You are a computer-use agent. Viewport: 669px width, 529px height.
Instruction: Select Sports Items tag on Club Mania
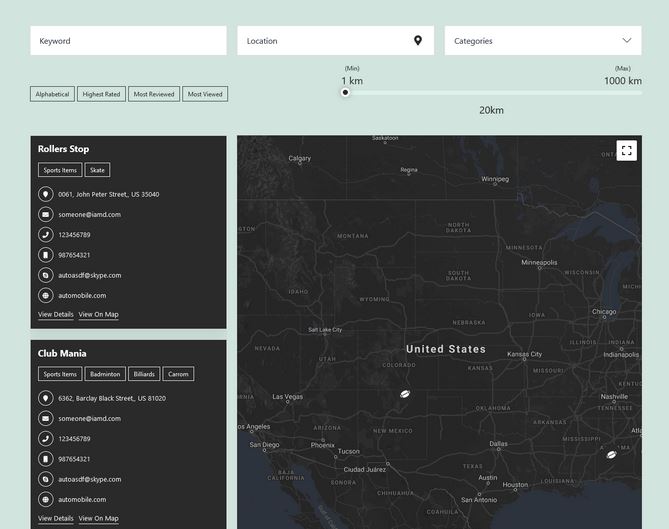(60, 374)
